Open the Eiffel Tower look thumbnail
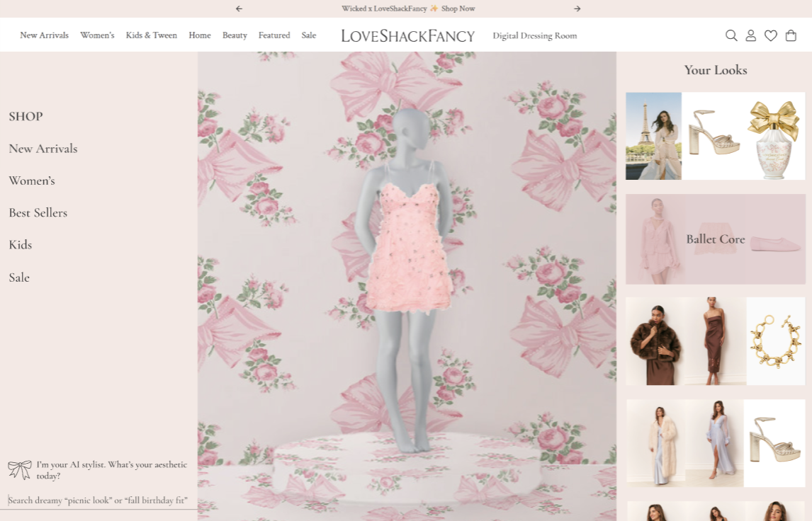The image size is (812, 521). pos(653,136)
